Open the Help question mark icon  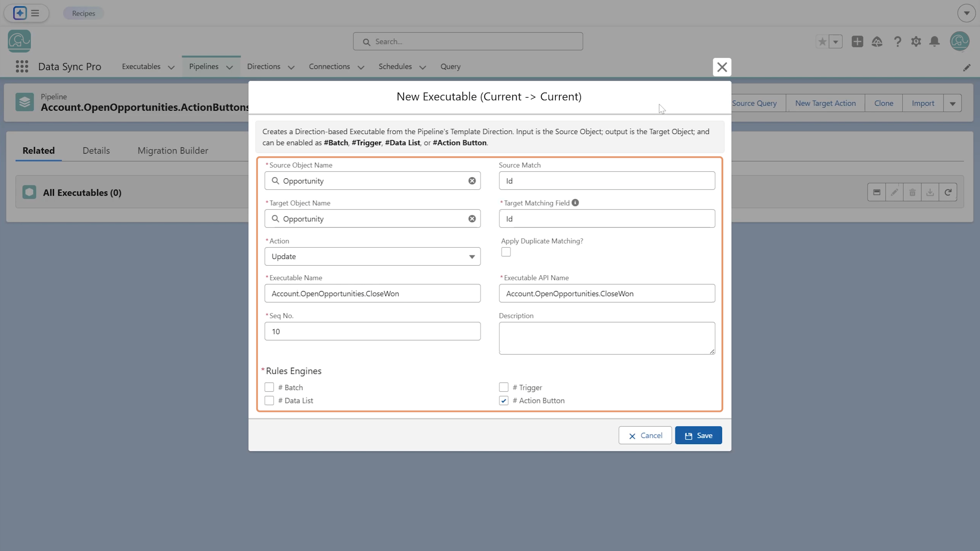898,41
